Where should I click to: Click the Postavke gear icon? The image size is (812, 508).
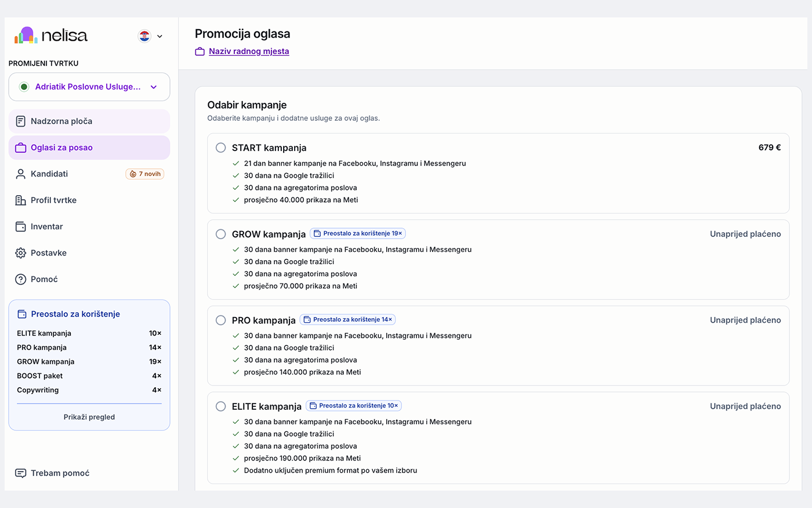click(x=20, y=253)
